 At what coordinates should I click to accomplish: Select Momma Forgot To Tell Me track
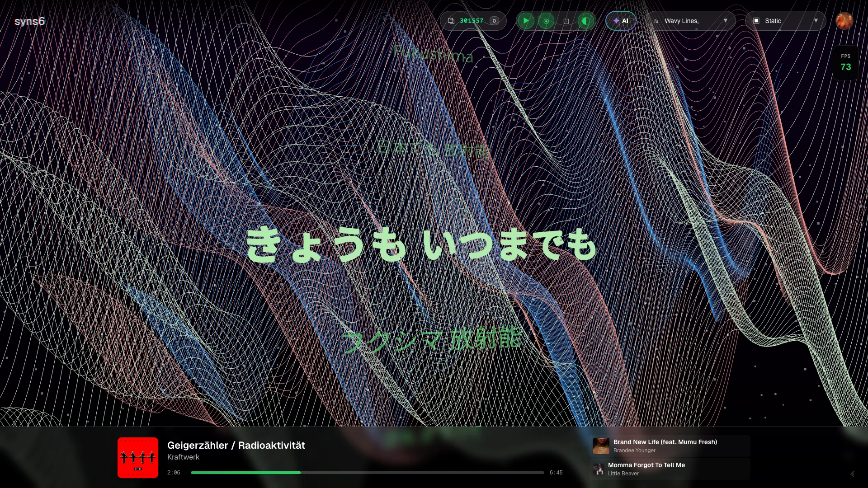[670, 469]
